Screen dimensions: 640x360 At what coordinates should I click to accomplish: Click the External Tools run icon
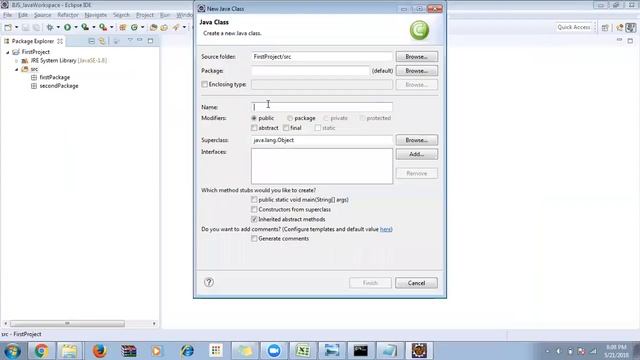click(103, 27)
